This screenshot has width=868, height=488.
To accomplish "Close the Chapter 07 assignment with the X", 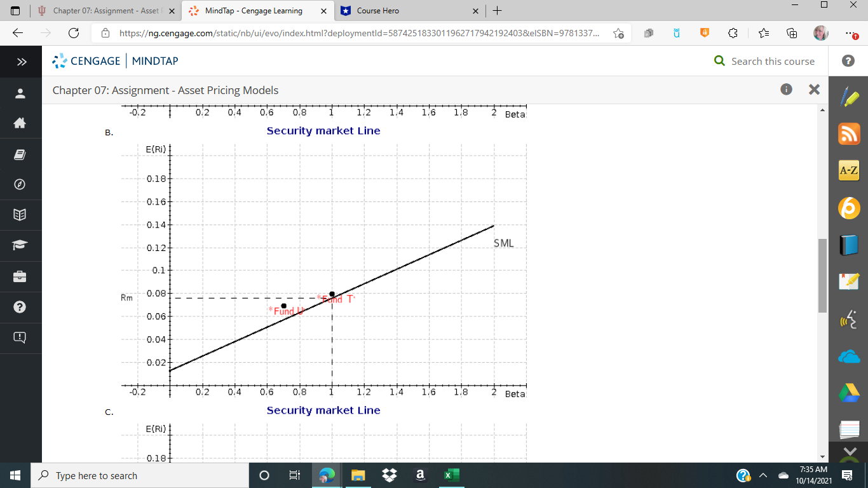I will [x=814, y=90].
